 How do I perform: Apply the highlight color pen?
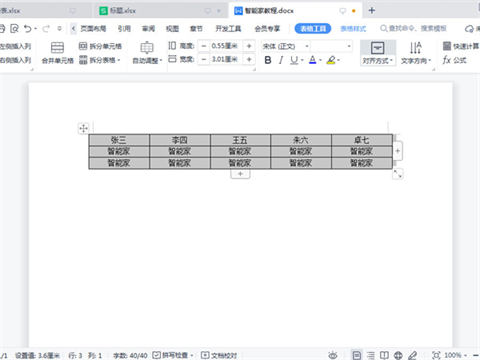click(x=331, y=60)
